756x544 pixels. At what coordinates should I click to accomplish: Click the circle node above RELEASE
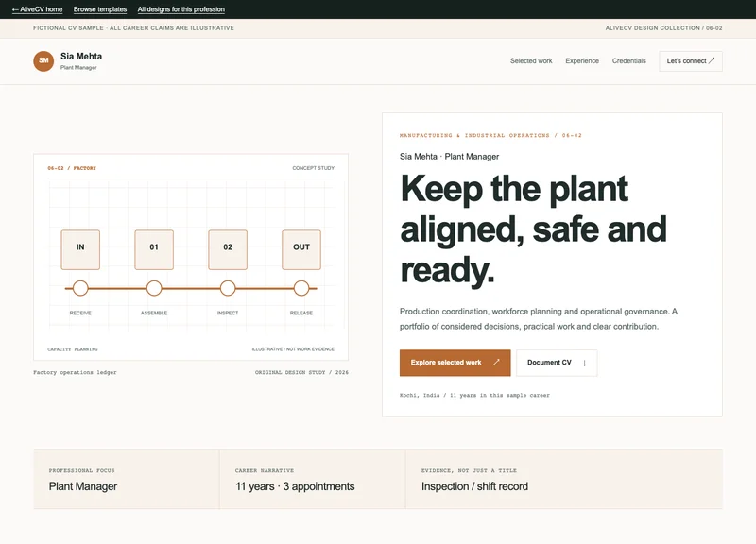[x=301, y=288]
